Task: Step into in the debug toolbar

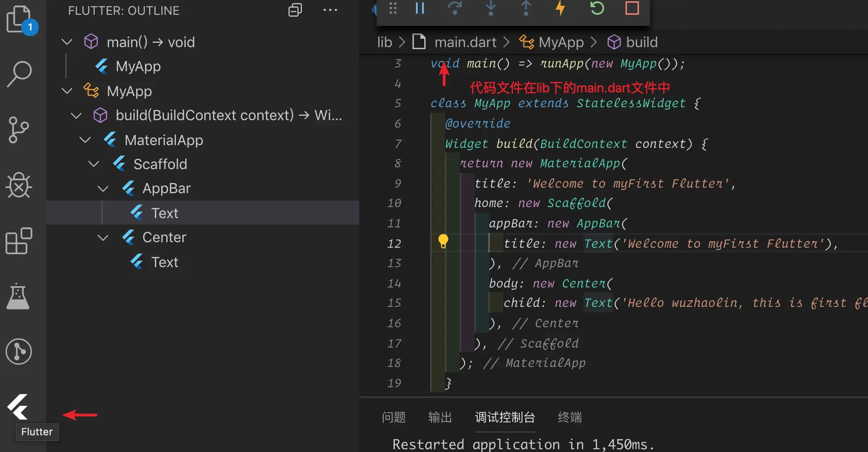Action: click(491, 8)
